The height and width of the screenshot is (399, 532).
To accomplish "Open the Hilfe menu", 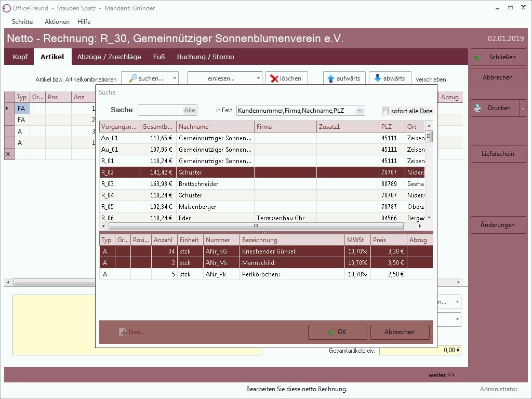I will (84, 22).
